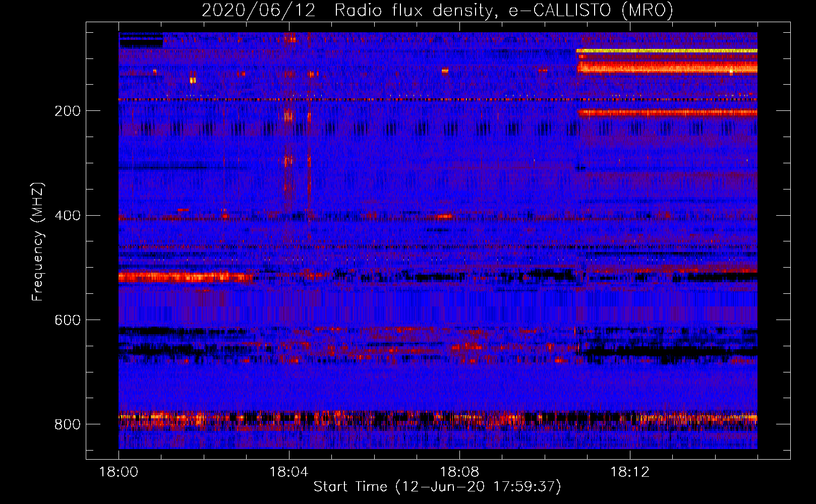Select the 18:08 time tick label
Screen dimensions: 816x504
point(459,472)
